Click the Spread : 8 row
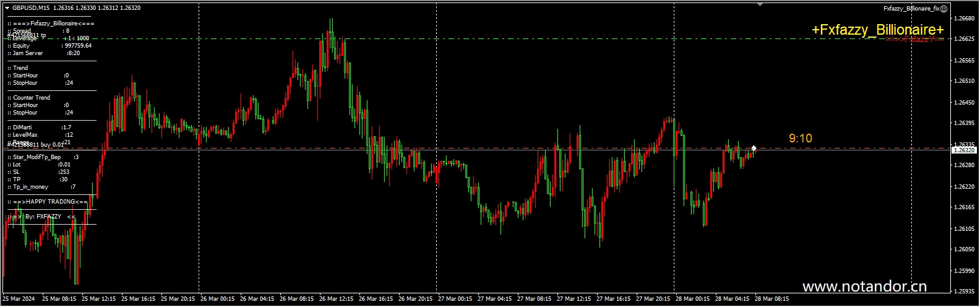This screenshot has width=980, height=307. (x=38, y=31)
